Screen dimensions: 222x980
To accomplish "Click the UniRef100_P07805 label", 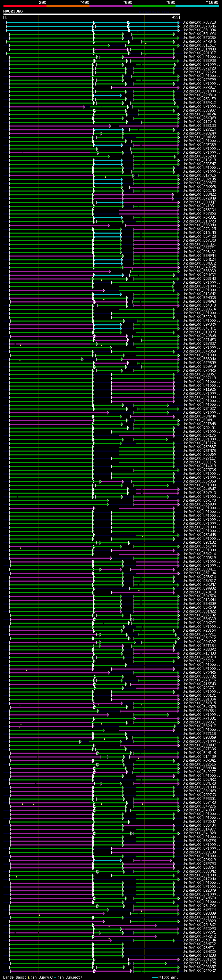I will click(199, 213).
